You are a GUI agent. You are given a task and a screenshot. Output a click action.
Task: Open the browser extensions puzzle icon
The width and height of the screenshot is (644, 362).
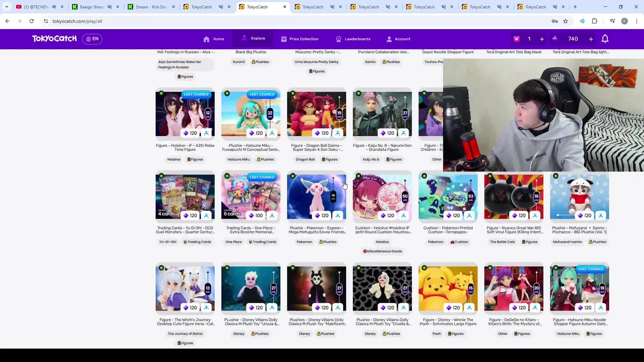[x=594, y=21]
